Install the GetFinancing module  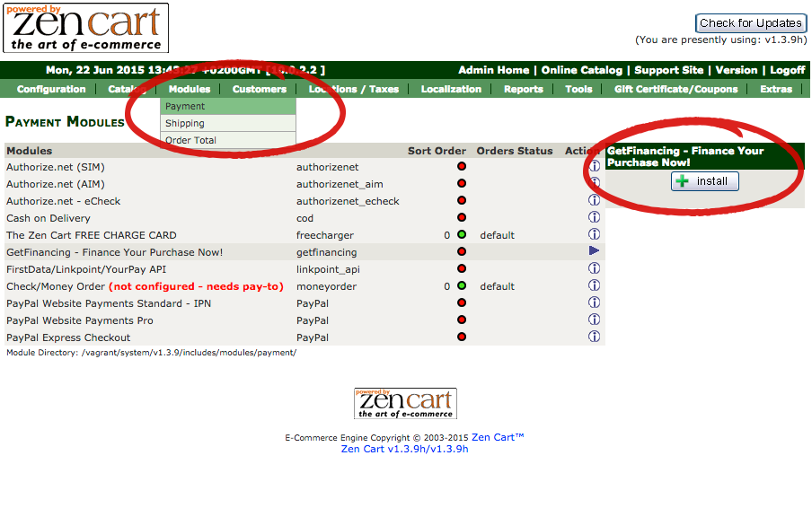pos(705,181)
